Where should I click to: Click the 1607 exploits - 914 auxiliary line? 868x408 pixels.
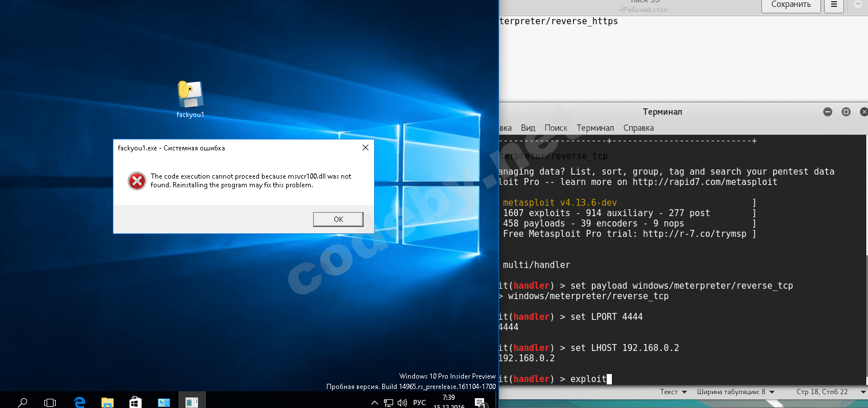[607, 213]
